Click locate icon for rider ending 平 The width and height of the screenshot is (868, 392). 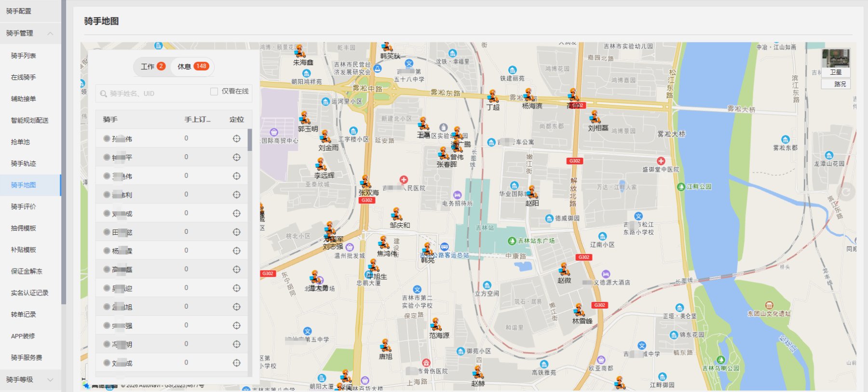point(236,157)
